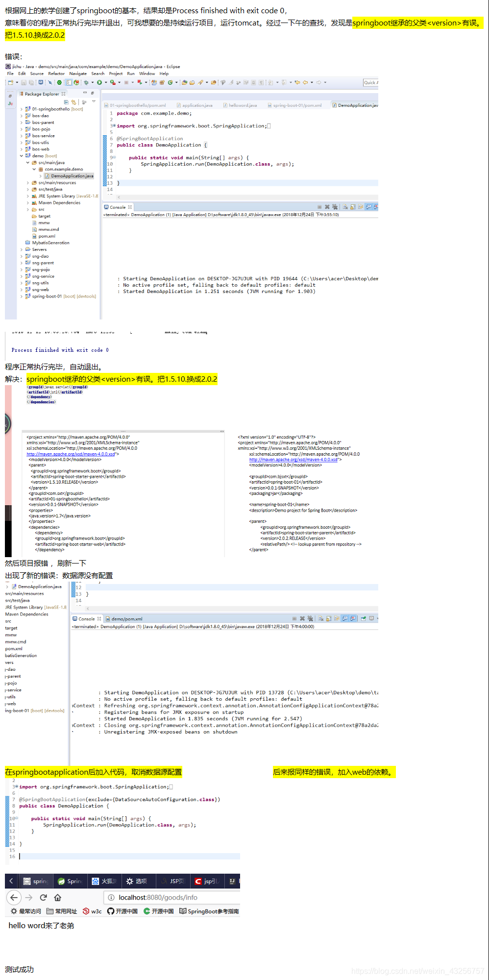Select spring-boot-01 [boot] [devtools] project
Screen dimensions: 489x980
click(61, 296)
